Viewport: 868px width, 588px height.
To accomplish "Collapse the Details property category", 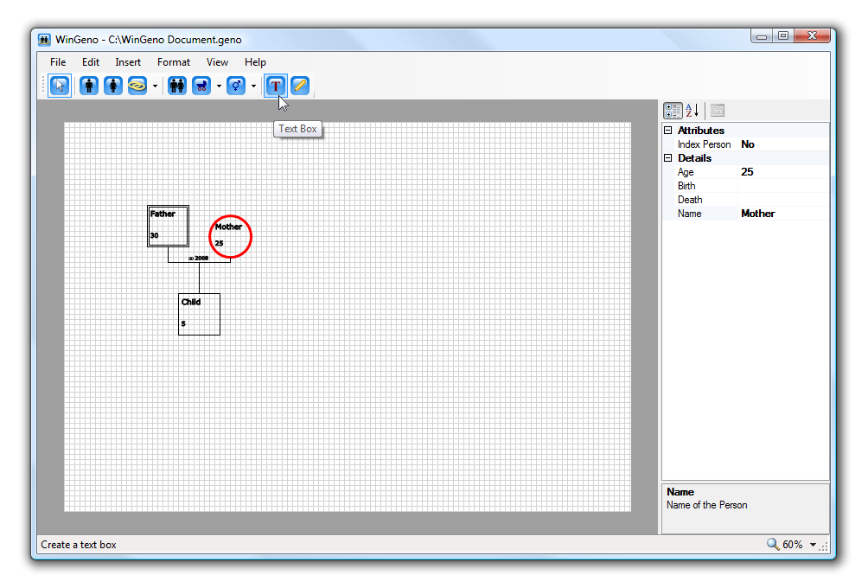I will pyautogui.click(x=667, y=158).
